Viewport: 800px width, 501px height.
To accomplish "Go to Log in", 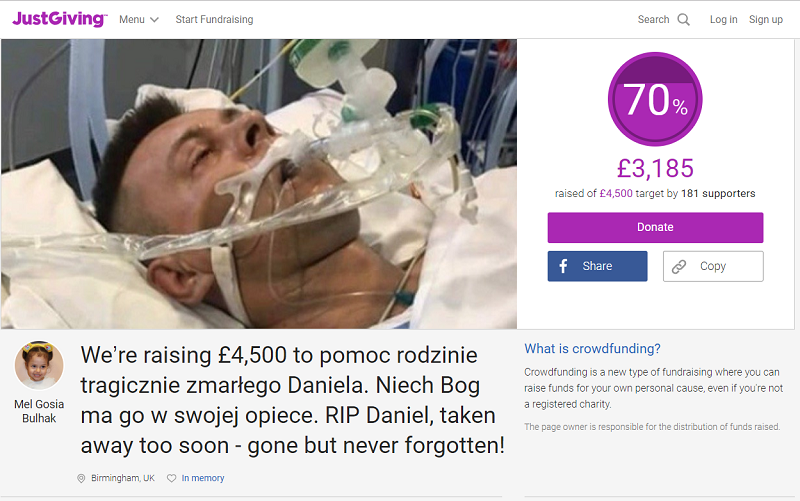I will pos(723,19).
